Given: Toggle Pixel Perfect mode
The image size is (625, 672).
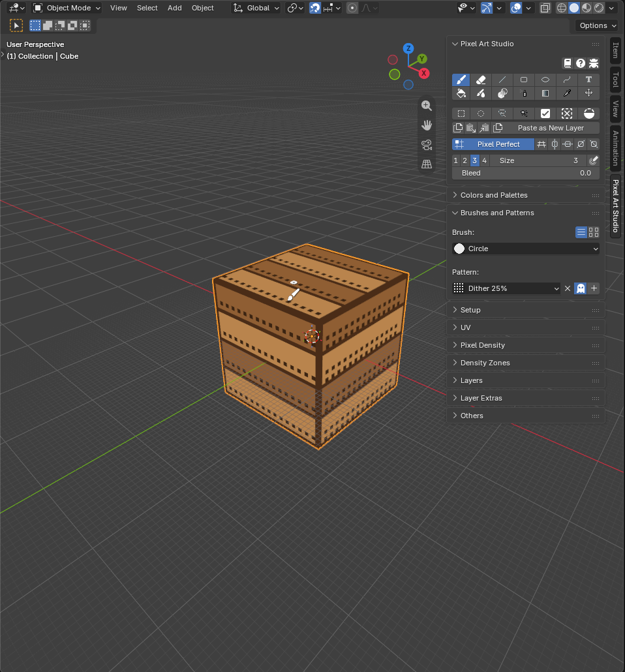Looking at the screenshot, I should click(493, 144).
